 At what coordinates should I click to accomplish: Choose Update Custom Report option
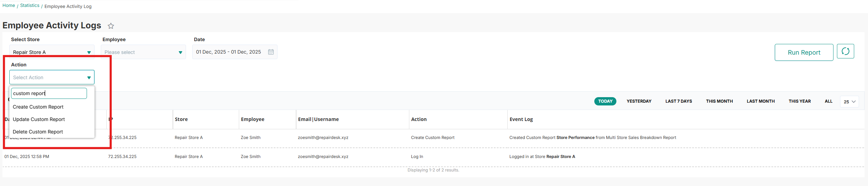(39, 119)
